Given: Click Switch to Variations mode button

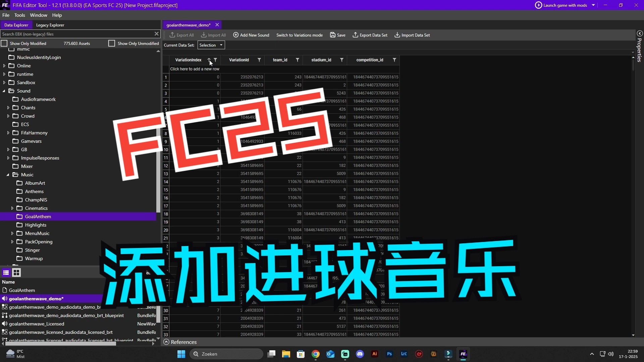Looking at the screenshot, I should click(x=300, y=35).
